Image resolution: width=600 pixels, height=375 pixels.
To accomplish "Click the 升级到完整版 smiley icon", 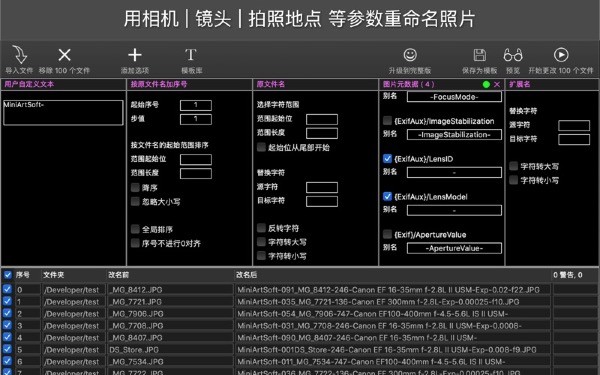I will click(x=410, y=55).
